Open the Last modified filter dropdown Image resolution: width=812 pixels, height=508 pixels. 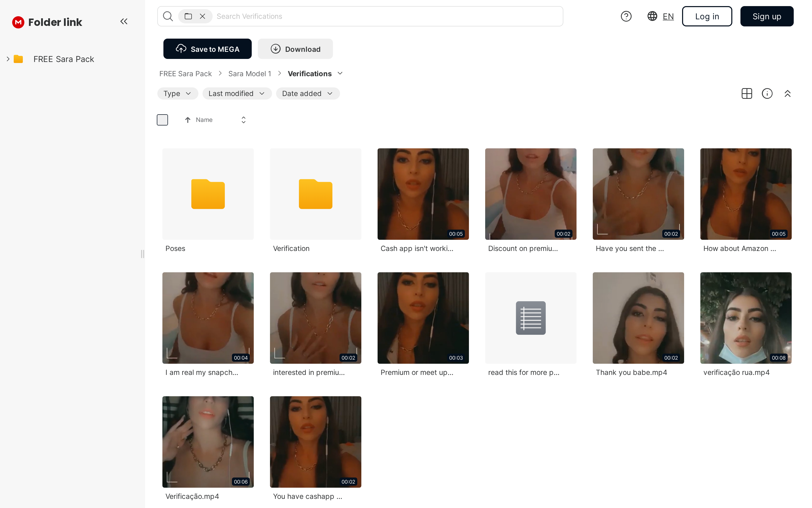click(237, 93)
